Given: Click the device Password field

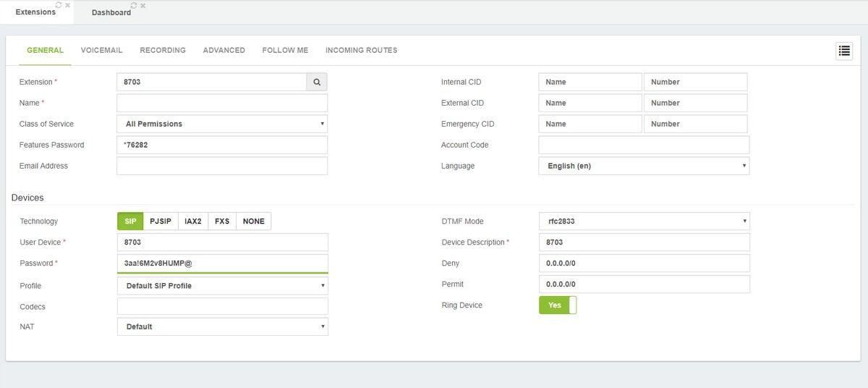Looking at the screenshot, I should [x=223, y=263].
